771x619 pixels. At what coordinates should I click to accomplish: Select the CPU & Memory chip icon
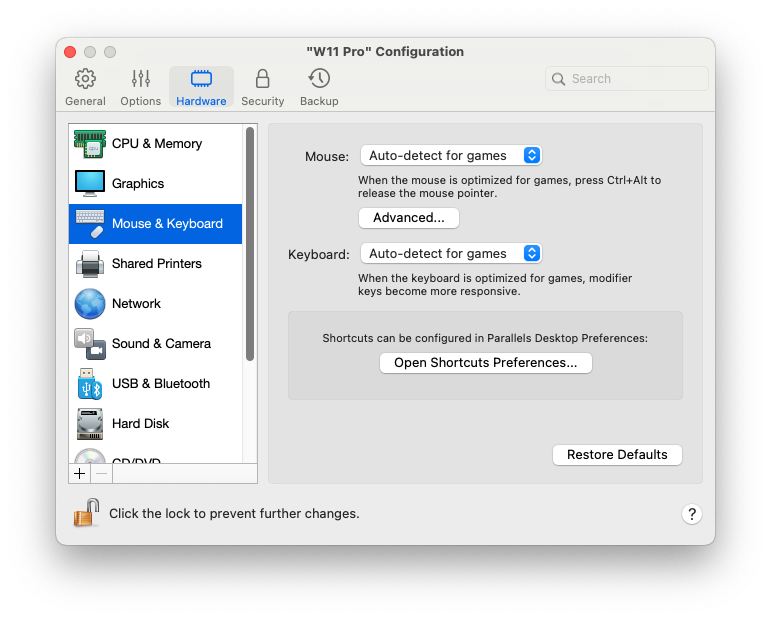click(x=90, y=144)
